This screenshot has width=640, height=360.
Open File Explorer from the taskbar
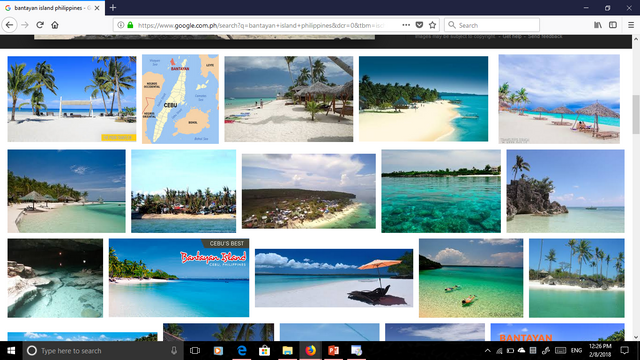(287, 351)
